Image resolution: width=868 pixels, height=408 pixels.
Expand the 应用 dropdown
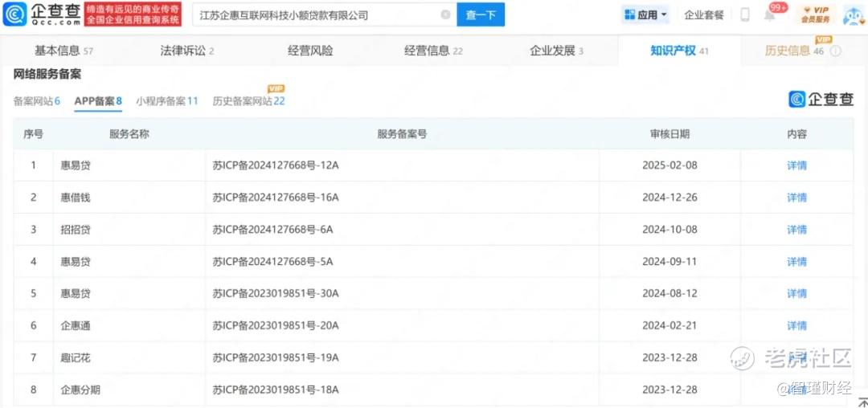[645, 15]
